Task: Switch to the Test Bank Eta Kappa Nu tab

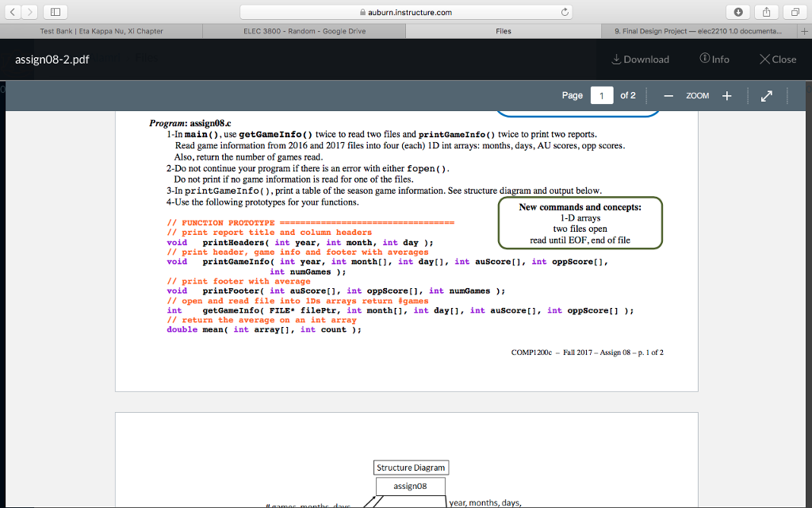Action: click(x=101, y=32)
